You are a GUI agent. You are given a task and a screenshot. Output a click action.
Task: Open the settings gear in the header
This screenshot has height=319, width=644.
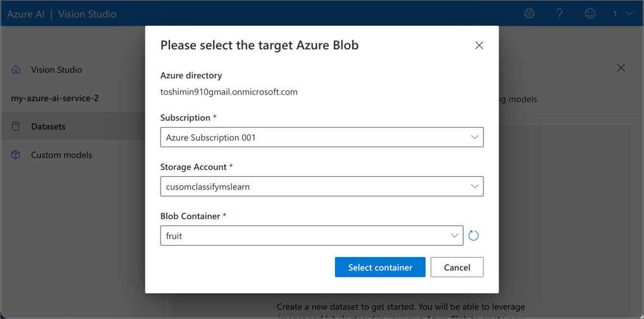tap(530, 13)
